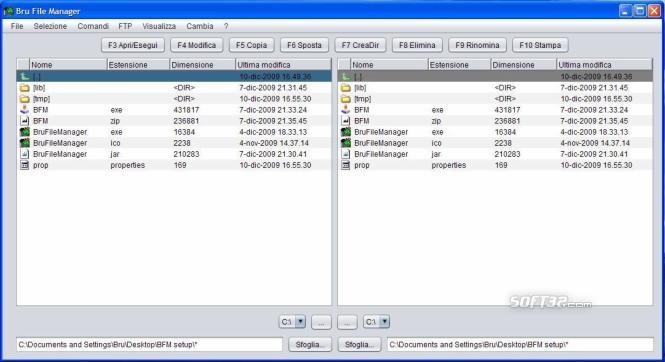The image size is (665, 362).
Task: Sort right panel by Nome column header
Action: click(x=389, y=65)
